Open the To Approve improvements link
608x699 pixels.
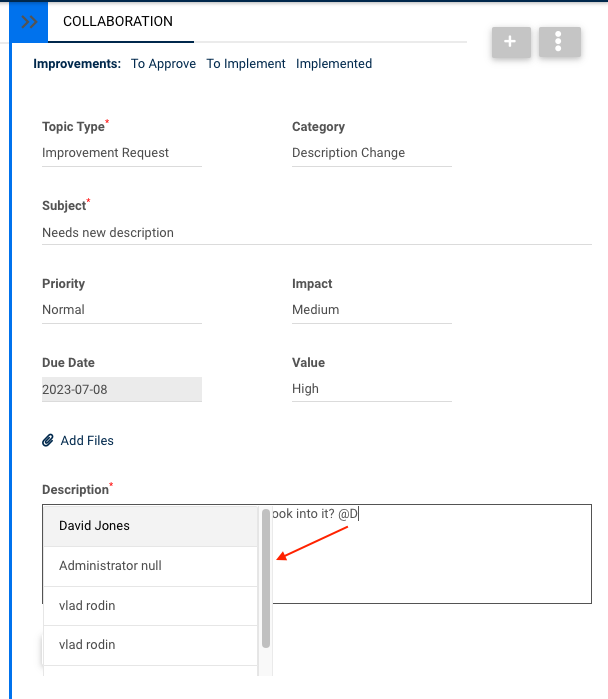(163, 64)
